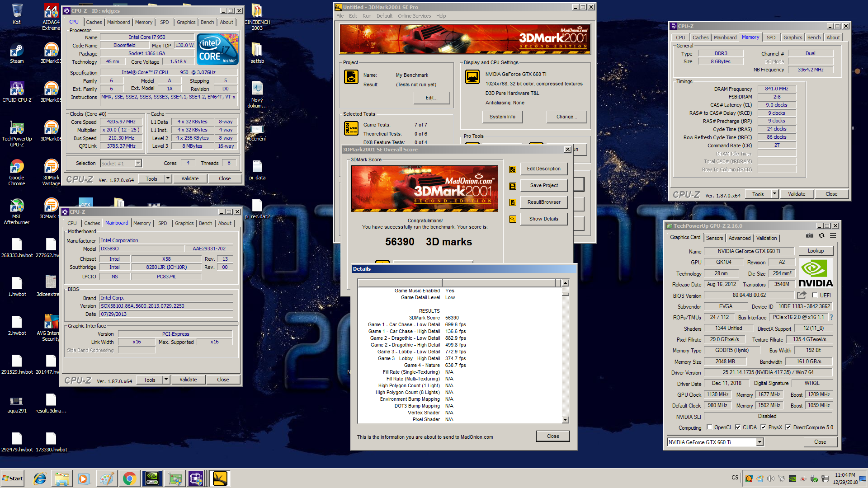Open the Run menu in 3DMark2001
Viewport: 868px width, 488px height.
pyautogui.click(x=367, y=16)
